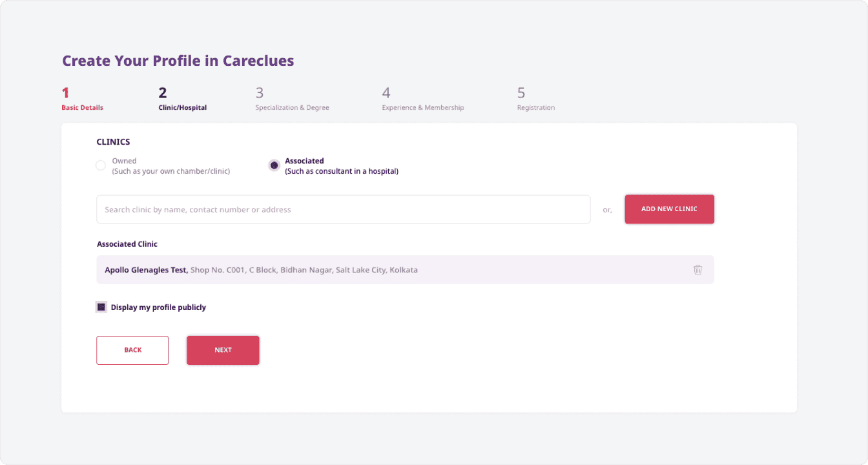Jump to step 4 Experience & Membership
The height and width of the screenshot is (465, 868).
click(x=422, y=99)
